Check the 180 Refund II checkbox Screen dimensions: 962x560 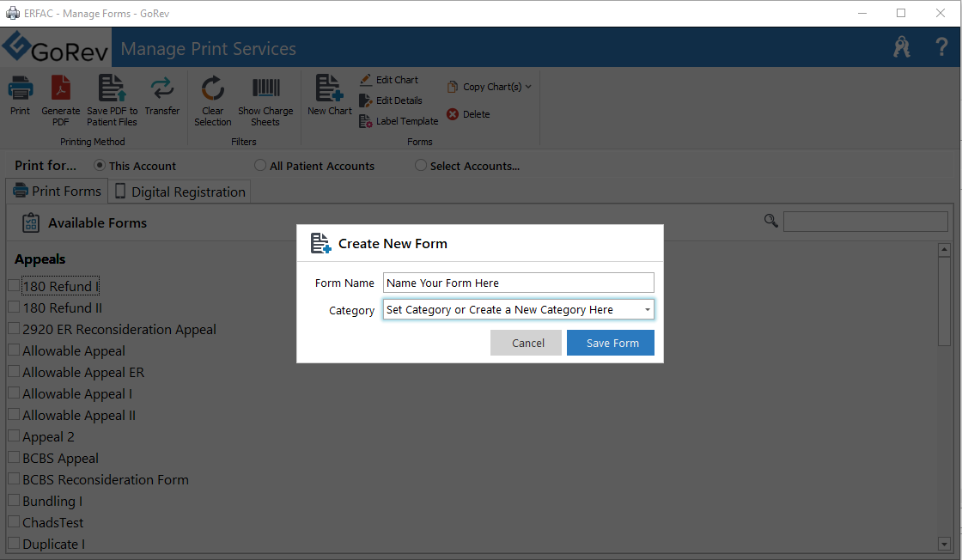[x=14, y=307]
